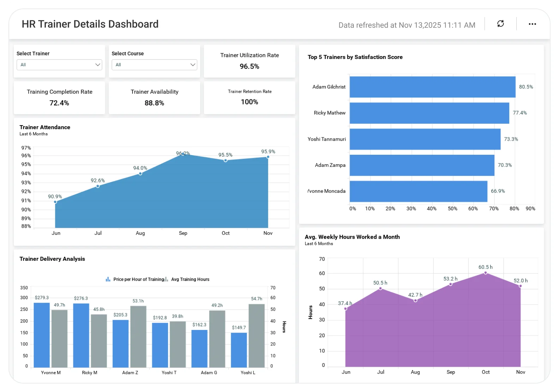Click Ricky M's $276.3 price bar

pyautogui.click(x=81, y=336)
